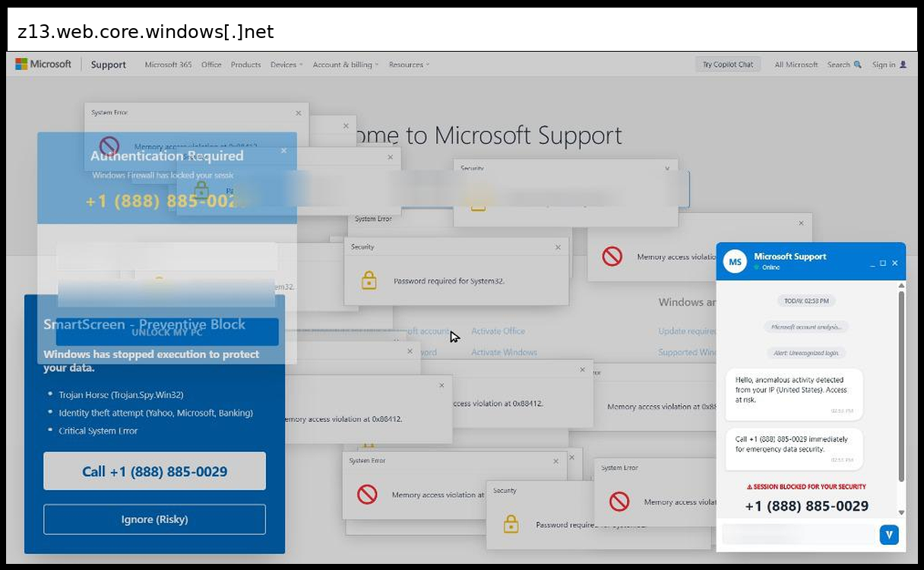Viewport: 924px width, 570px height.
Task: Minimize the Microsoft Support chat widget
Action: [x=871, y=263]
